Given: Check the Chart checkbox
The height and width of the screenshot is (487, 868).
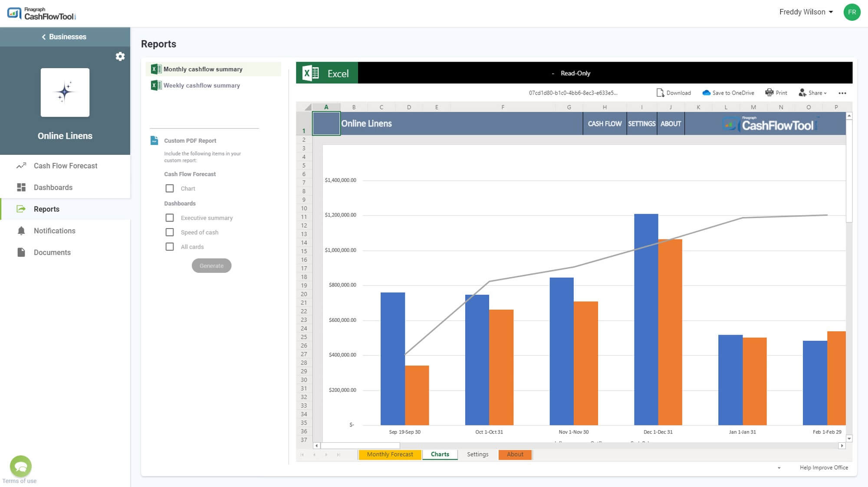Looking at the screenshot, I should [170, 189].
